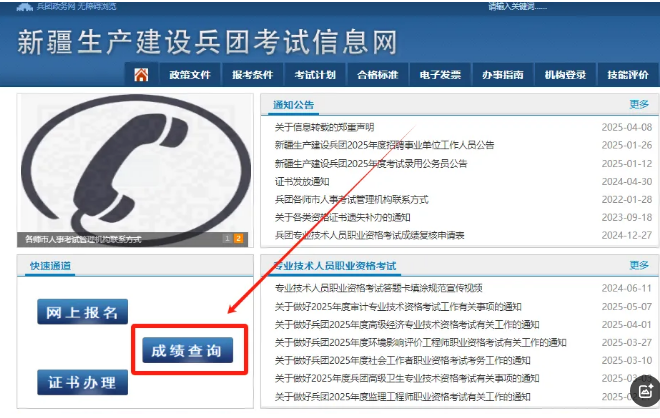Select the 通知公告 tab header
Screen dimensions: 660x418
click(293, 105)
